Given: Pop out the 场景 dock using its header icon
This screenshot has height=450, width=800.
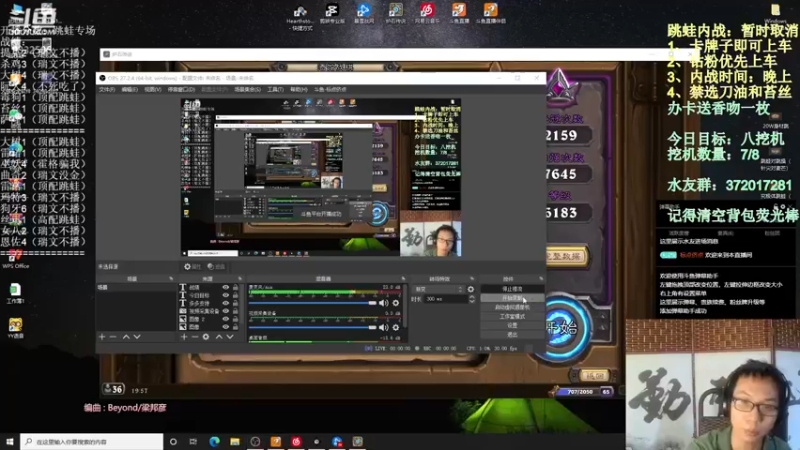Looking at the screenshot, I should click(x=171, y=279).
